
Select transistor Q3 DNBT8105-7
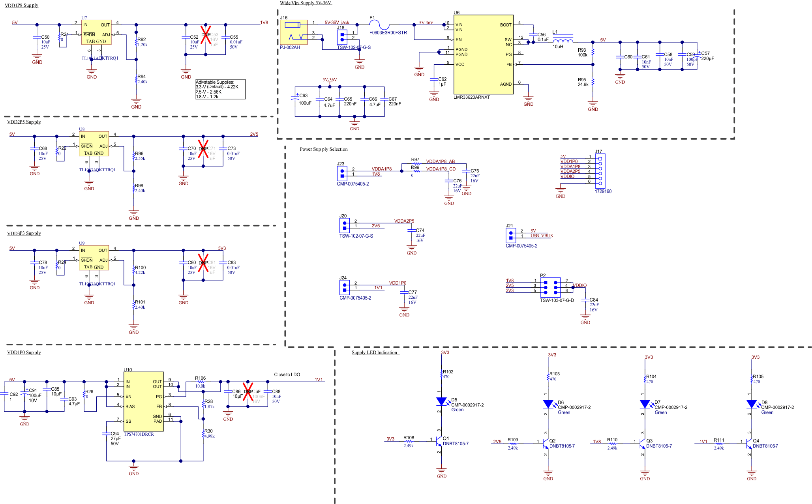[x=643, y=443]
